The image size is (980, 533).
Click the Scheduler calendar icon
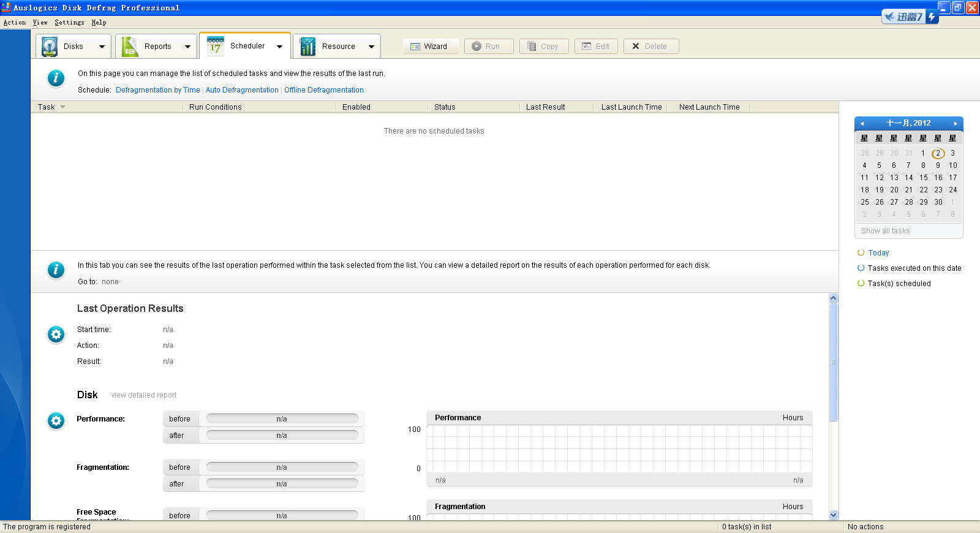215,46
